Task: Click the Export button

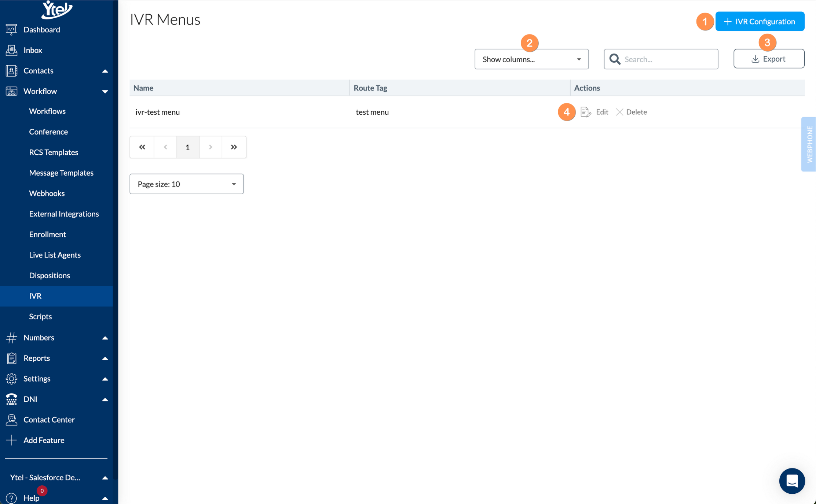Action: click(x=769, y=59)
